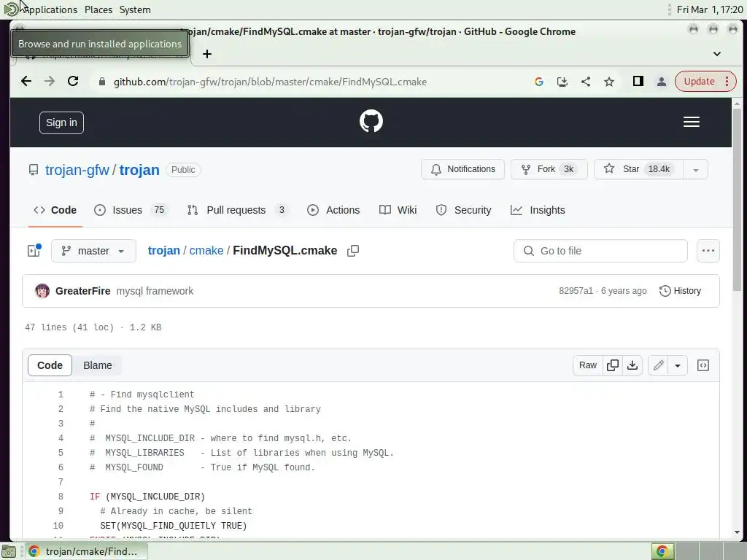Image resolution: width=747 pixels, height=560 pixels.
Task: Open the Issues tab
Action: click(x=131, y=210)
